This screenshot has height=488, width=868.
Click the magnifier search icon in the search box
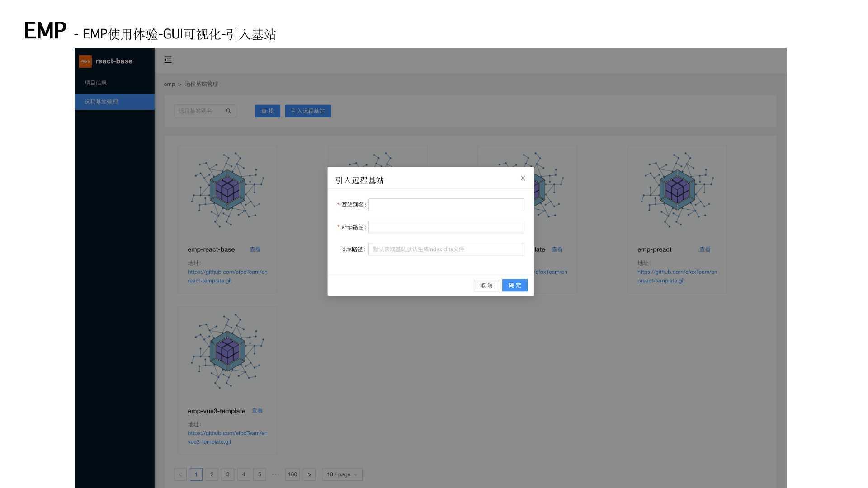(x=228, y=111)
